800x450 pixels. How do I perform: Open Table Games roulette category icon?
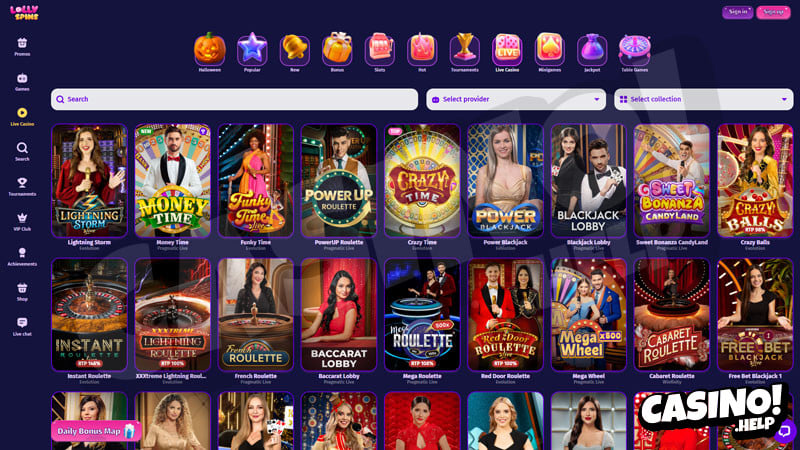point(634,51)
